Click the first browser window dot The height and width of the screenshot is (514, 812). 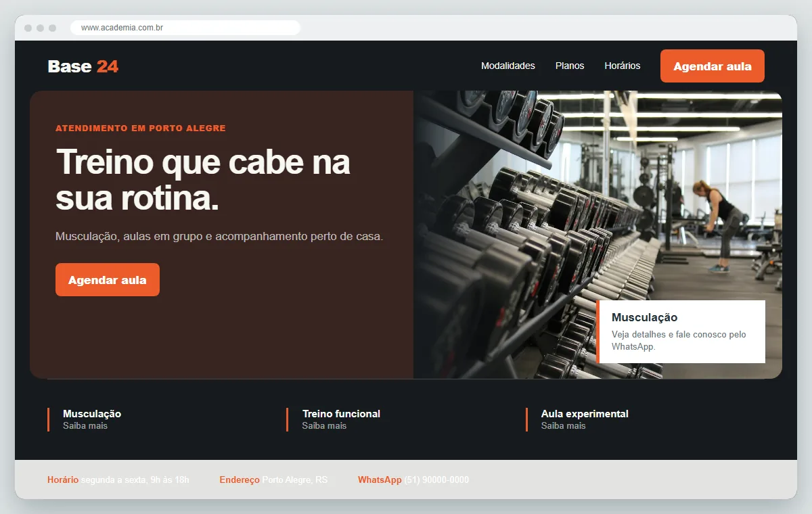[x=28, y=28]
